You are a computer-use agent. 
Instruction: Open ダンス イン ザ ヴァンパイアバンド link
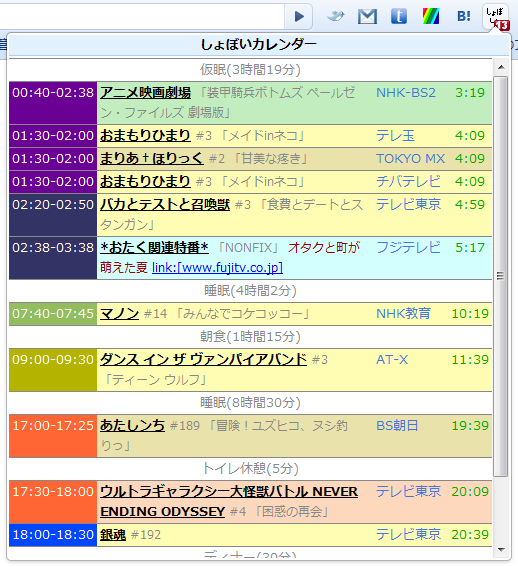tap(203, 359)
